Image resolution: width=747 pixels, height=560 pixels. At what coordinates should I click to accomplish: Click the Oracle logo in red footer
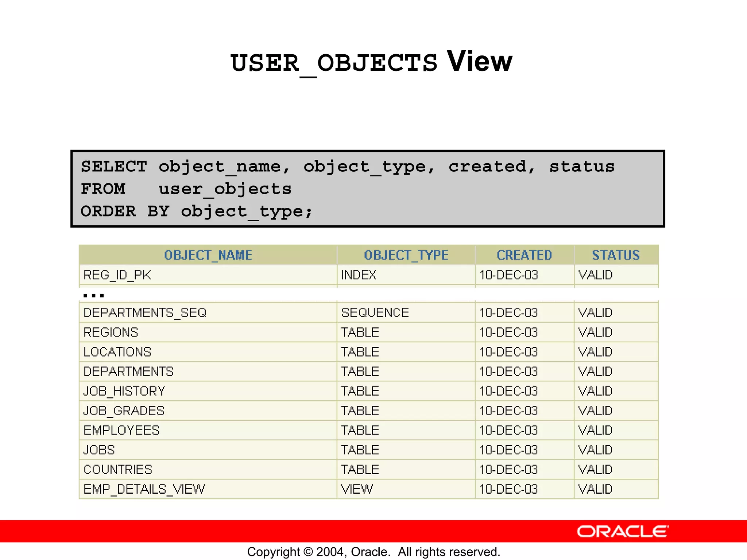(622, 532)
